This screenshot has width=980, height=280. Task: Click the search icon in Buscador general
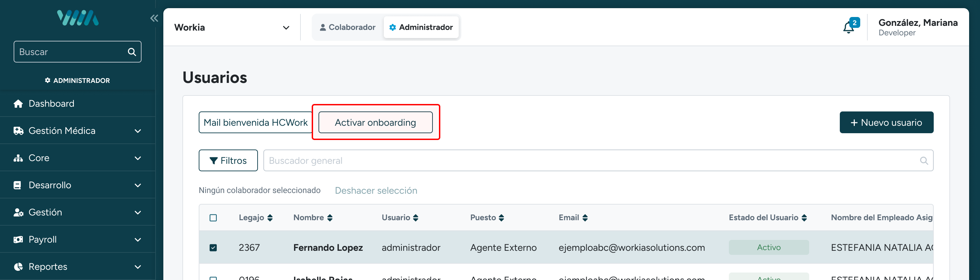[924, 161]
